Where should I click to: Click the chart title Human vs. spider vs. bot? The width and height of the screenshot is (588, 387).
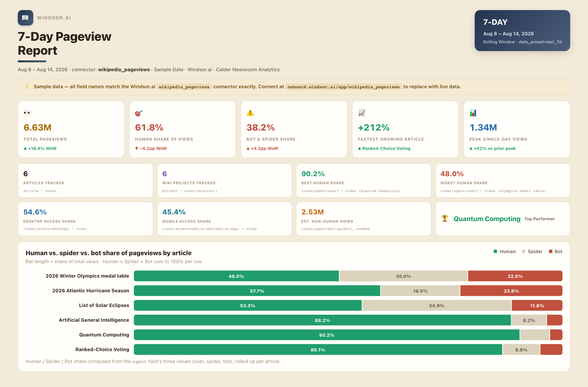[109, 253]
